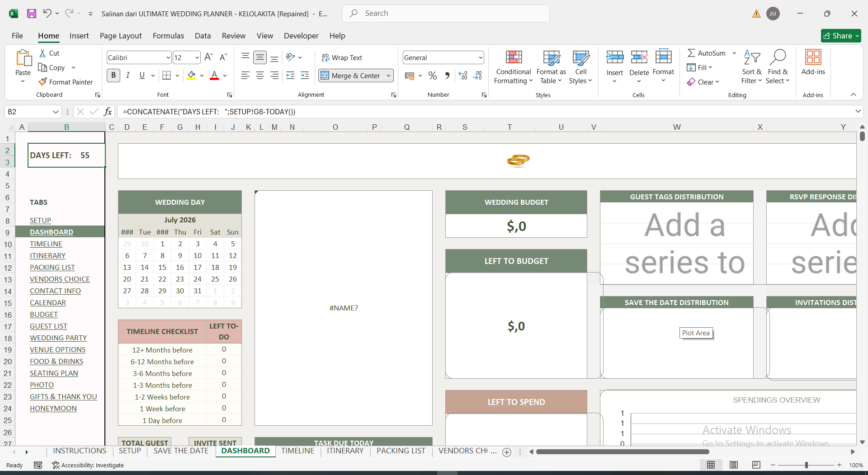Collapse the ribbon
Image resolution: width=868 pixels, height=475 pixels.
pos(854,94)
